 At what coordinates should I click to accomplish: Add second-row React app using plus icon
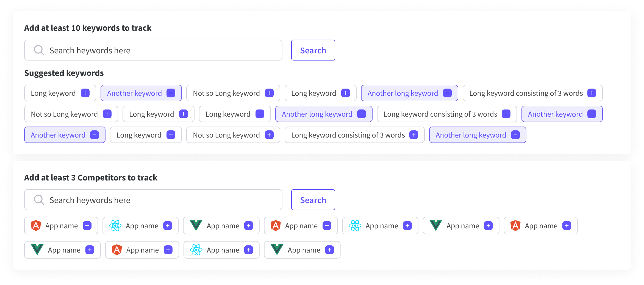(x=249, y=250)
